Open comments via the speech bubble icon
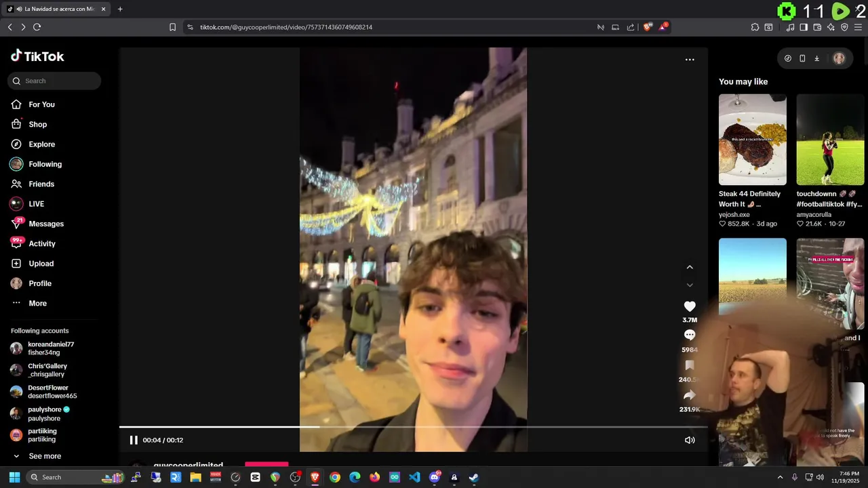The width and height of the screenshot is (868, 488). [x=690, y=335]
